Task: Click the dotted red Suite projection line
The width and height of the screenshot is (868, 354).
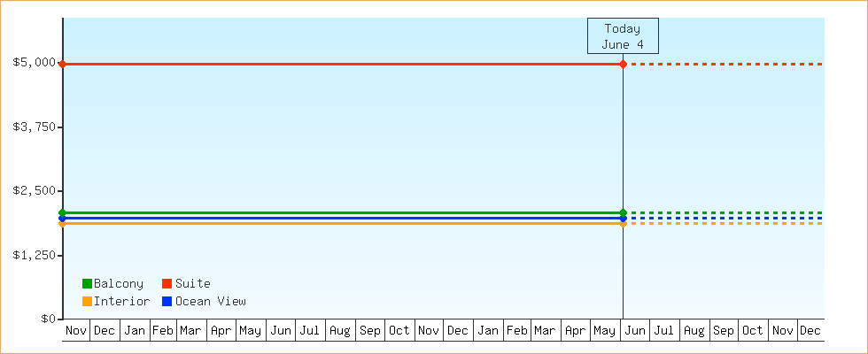Action: [727, 64]
